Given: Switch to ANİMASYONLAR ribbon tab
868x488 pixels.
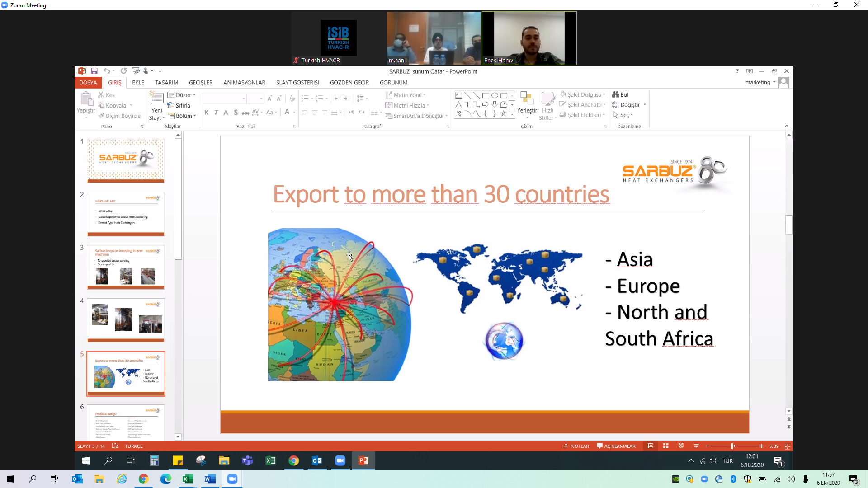Looking at the screenshot, I should (244, 82).
